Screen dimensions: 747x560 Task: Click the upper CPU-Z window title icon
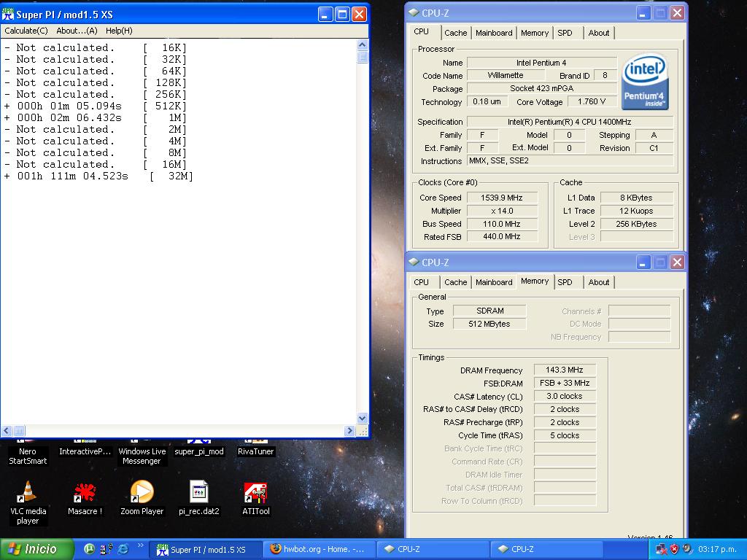click(414, 13)
